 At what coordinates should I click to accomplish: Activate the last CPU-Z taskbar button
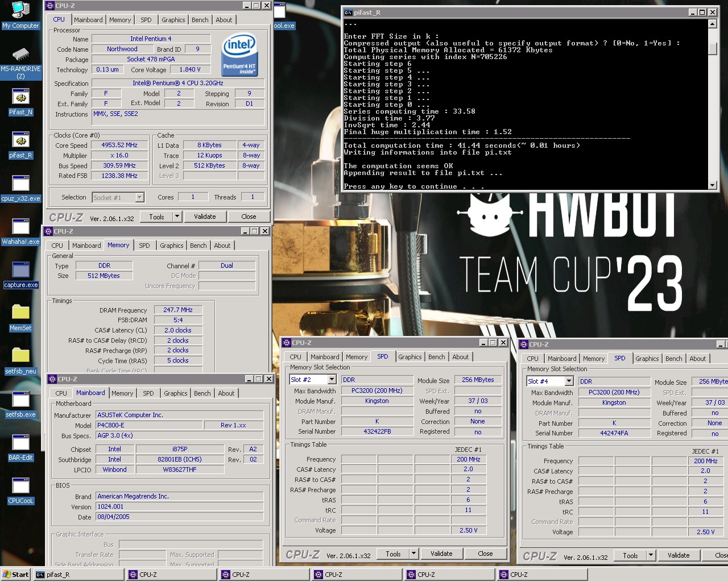[x=543, y=575]
